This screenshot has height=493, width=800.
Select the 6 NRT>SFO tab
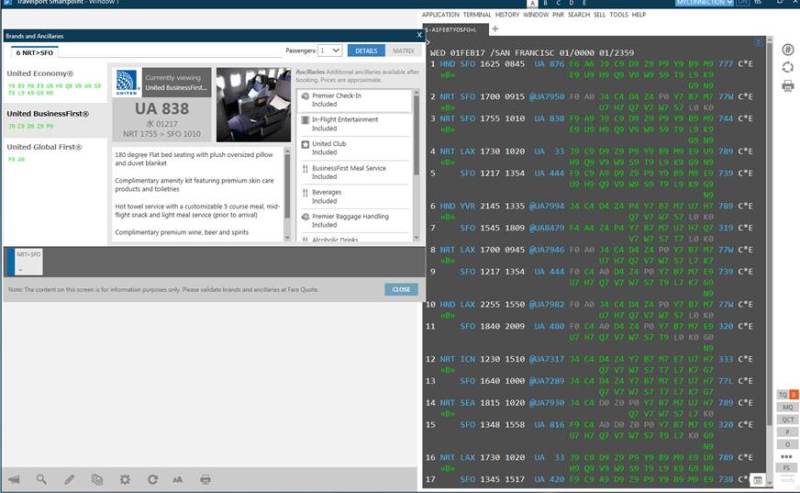tap(34, 52)
